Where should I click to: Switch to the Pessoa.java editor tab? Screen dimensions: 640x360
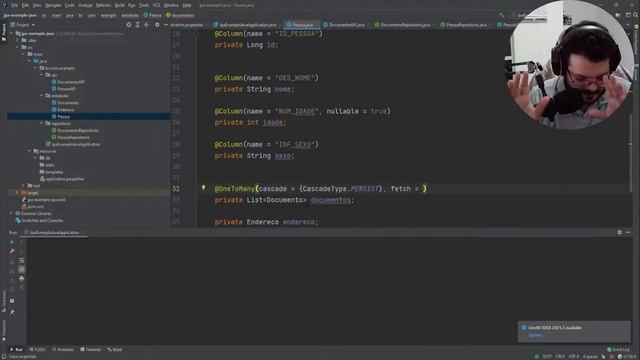(302, 25)
